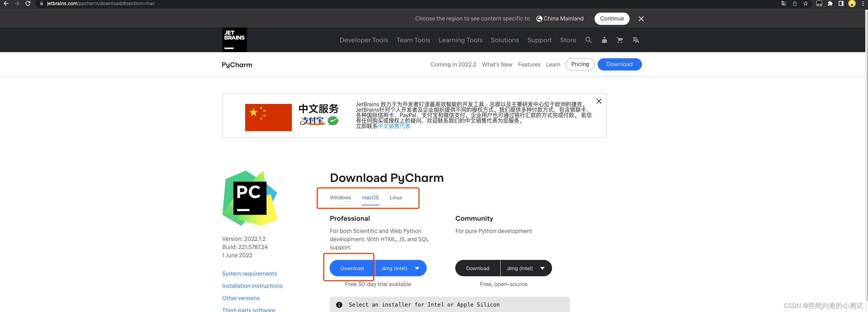
Task: Click the browser forward arrow
Action: pos(17,3)
